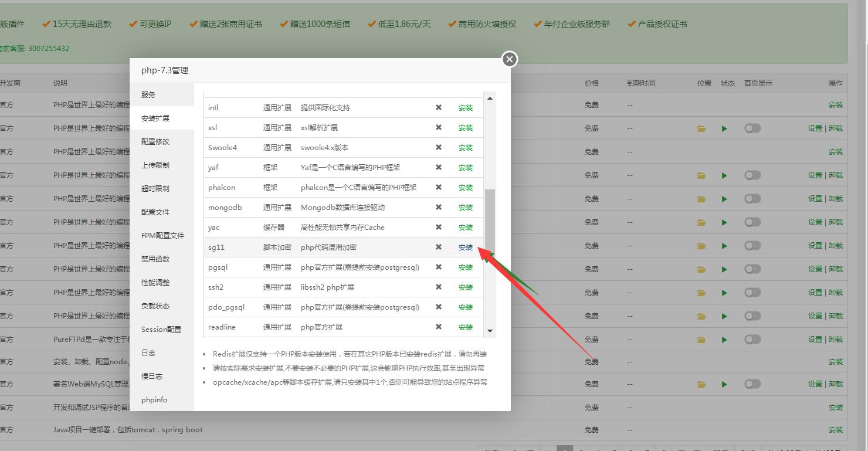The image size is (868, 451).
Task: Click the X status icon for mongodb
Action: [x=438, y=207]
